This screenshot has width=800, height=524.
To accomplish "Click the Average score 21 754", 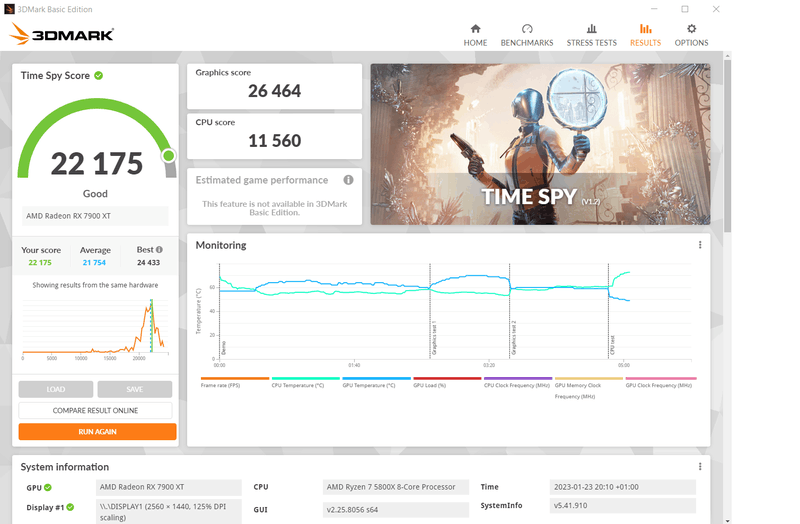I will pos(94,262).
